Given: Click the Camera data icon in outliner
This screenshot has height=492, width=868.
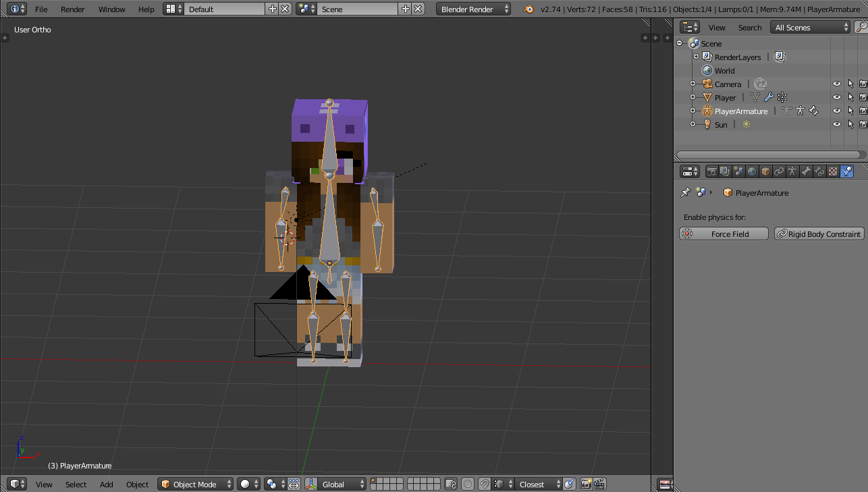Looking at the screenshot, I should pos(760,84).
